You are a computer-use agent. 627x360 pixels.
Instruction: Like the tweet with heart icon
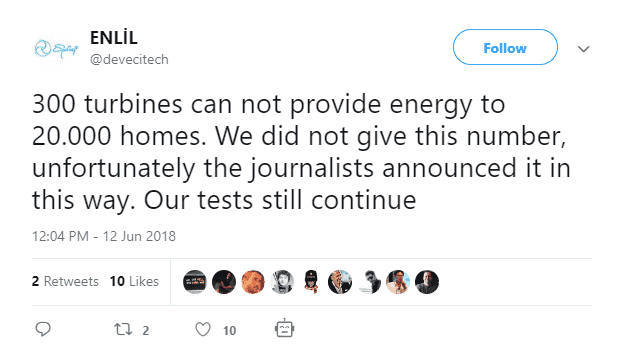[203, 330]
